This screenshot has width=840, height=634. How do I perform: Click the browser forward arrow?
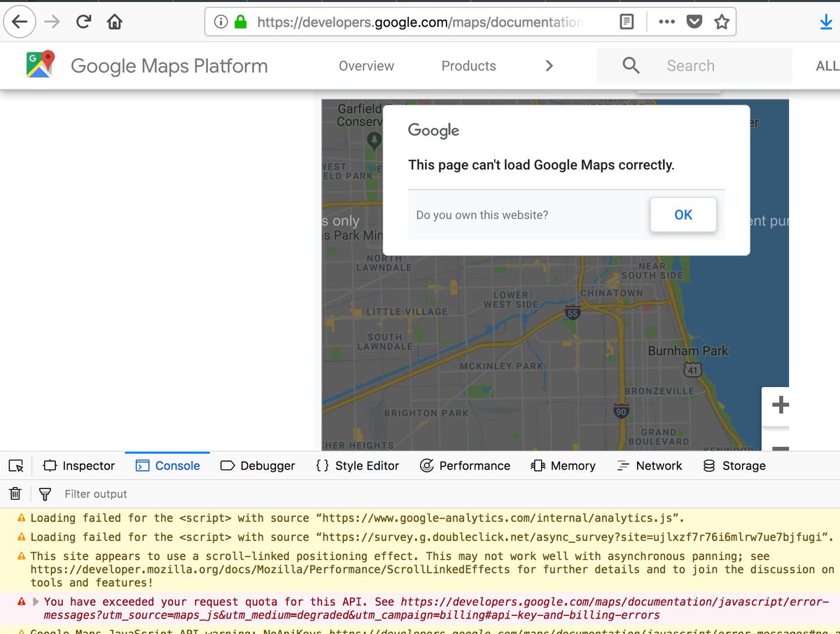[52, 22]
